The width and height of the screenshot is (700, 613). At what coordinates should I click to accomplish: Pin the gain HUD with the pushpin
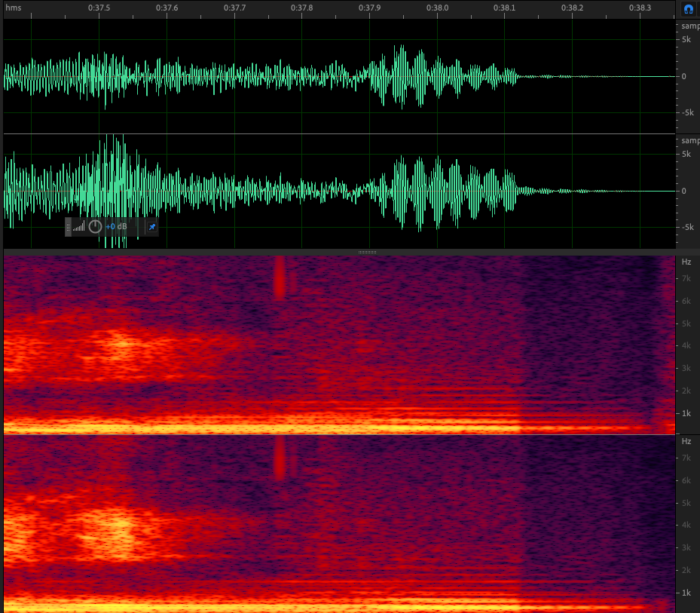[x=151, y=226]
